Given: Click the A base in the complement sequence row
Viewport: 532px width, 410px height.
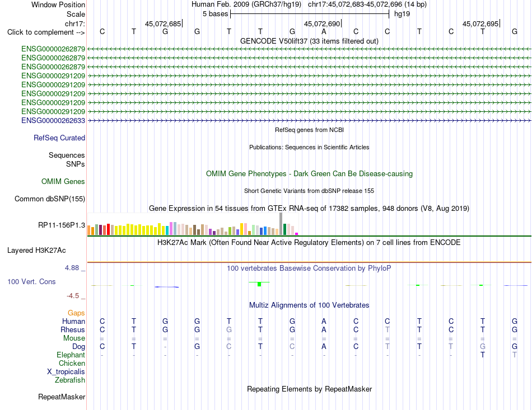Looking at the screenshot, I should coord(324,31).
